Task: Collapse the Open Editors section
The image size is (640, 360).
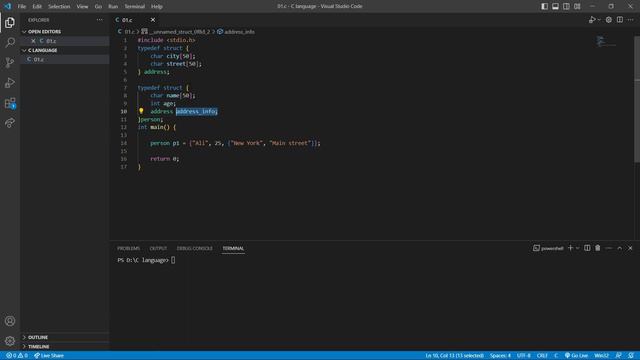Action: tap(65, 31)
